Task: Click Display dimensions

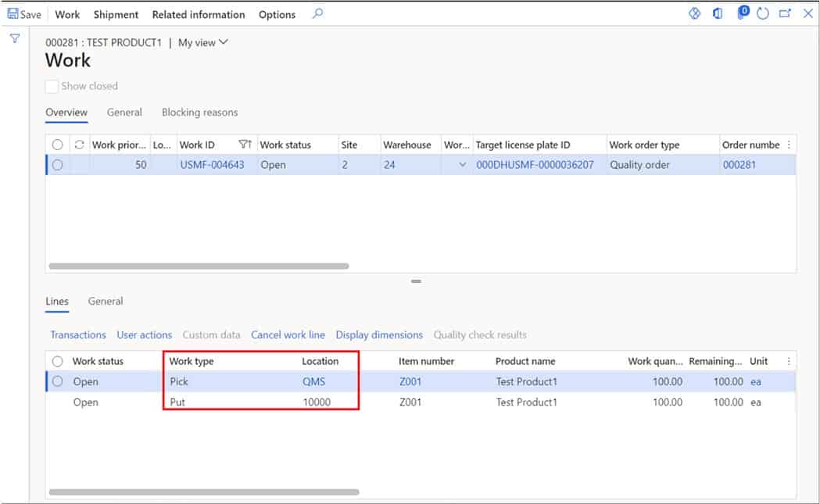Action: (x=379, y=335)
